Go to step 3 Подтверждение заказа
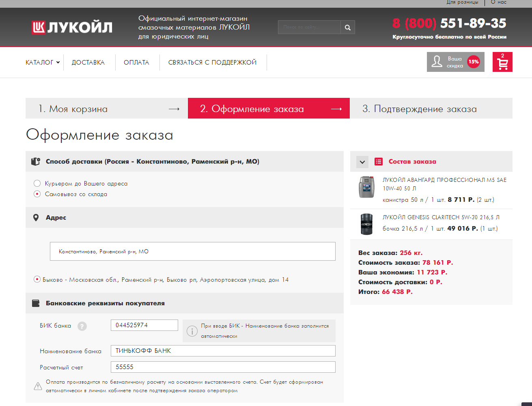The height and width of the screenshot is (406, 532). point(431,108)
